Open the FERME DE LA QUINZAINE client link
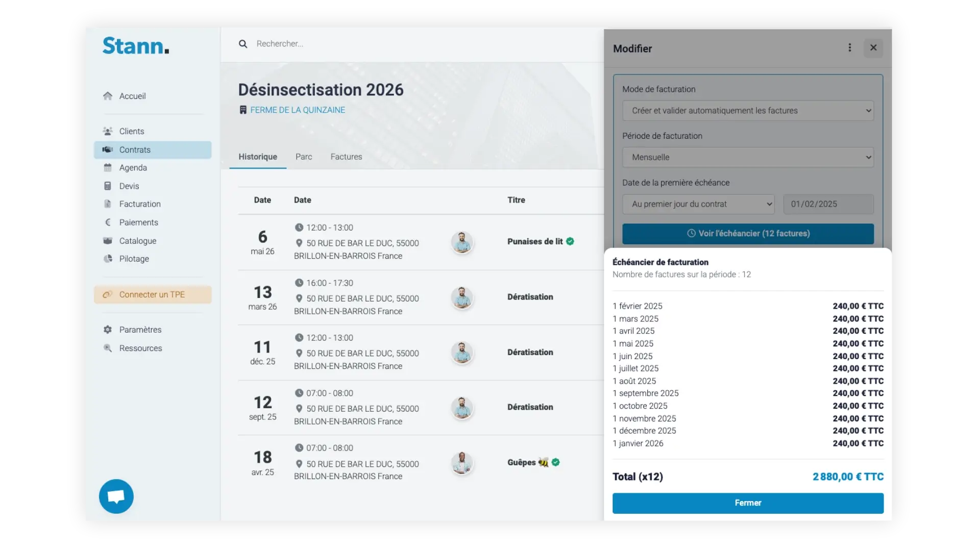980x551 pixels. pyautogui.click(x=298, y=110)
